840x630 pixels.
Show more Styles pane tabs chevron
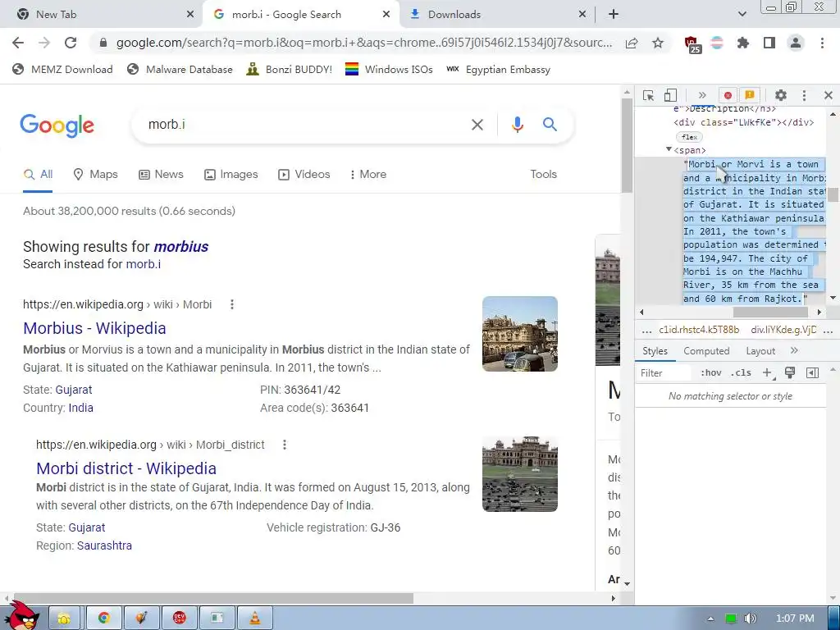click(794, 350)
